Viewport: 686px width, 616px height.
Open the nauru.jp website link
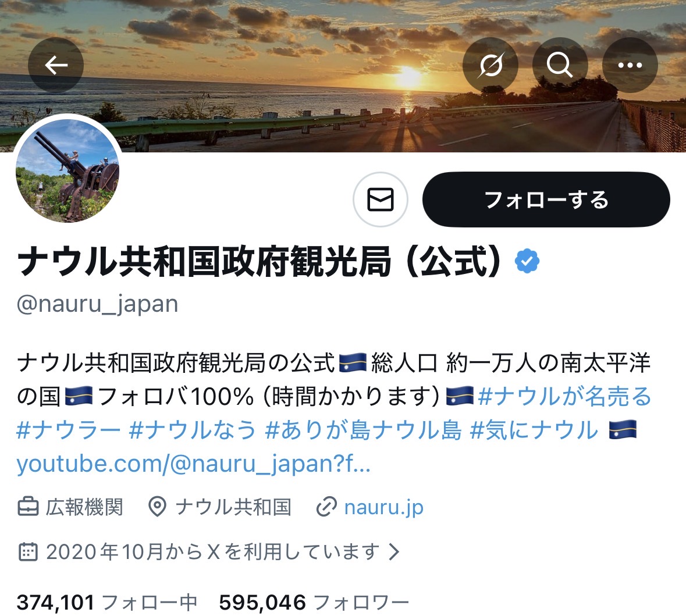click(383, 507)
